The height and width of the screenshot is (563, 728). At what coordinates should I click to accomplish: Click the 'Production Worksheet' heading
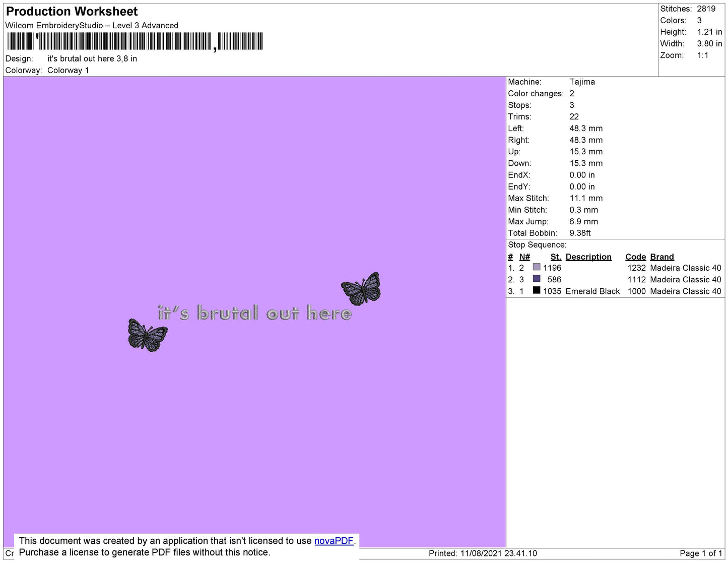(72, 12)
